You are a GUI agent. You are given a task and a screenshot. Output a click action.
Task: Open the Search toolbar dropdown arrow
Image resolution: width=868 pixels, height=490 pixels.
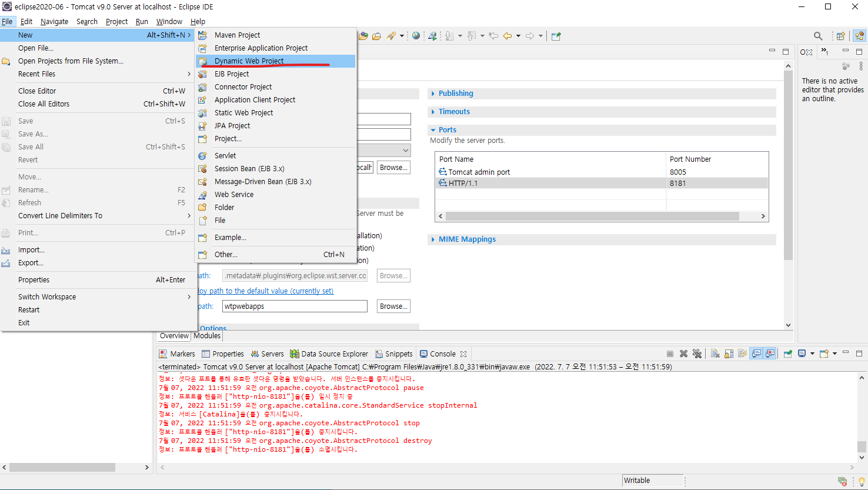click(x=402, y=36)
